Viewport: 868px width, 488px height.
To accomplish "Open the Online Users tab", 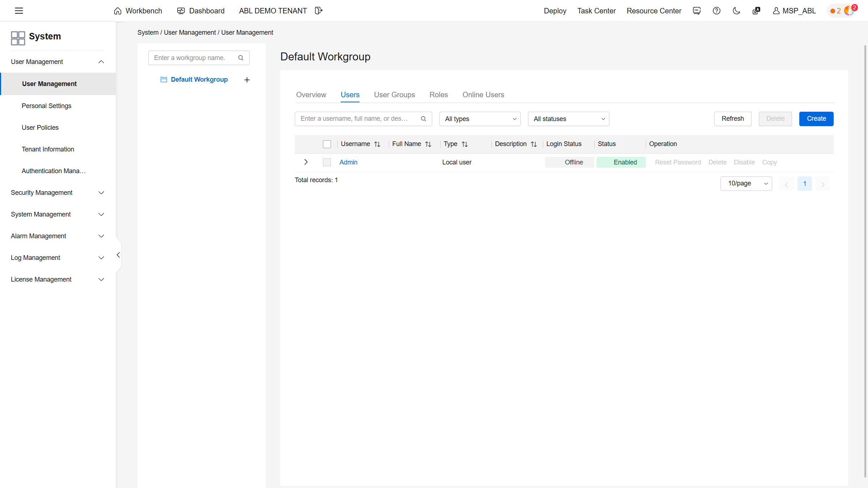I will 483,95.
